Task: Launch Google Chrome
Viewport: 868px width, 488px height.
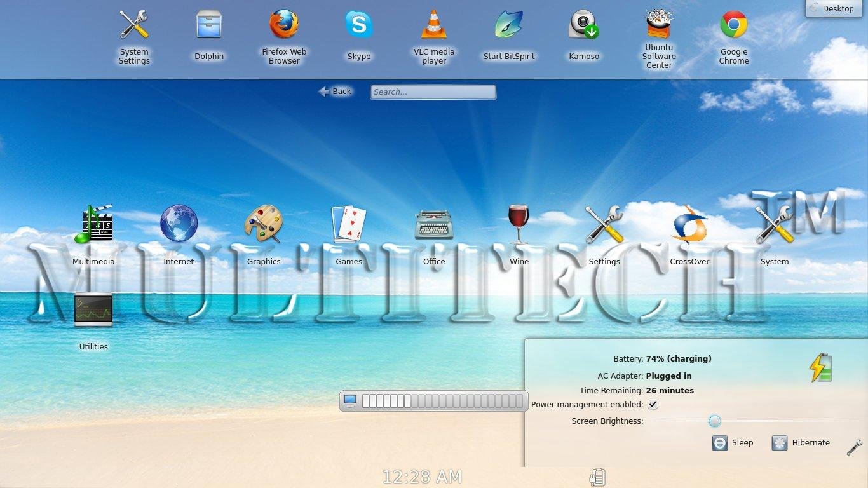Action: coord(734,37)
